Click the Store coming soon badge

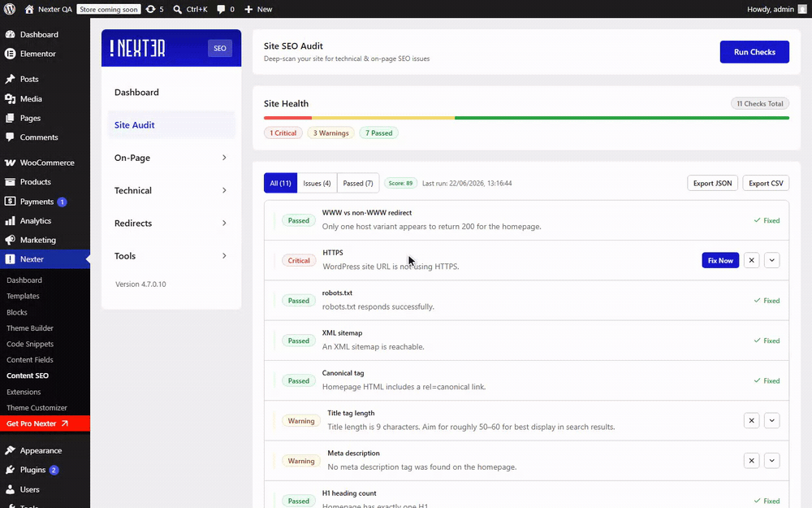click(109, 9)
